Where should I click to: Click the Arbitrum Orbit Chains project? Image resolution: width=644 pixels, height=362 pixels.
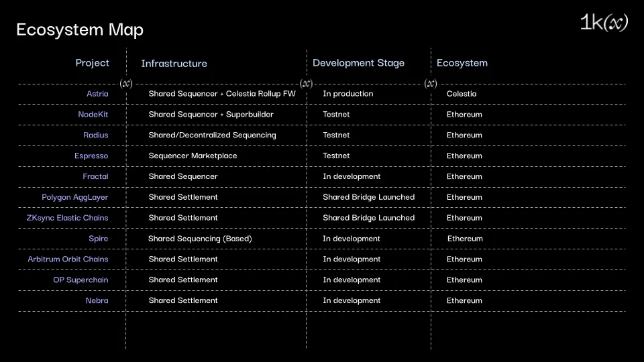coord(68,259)
